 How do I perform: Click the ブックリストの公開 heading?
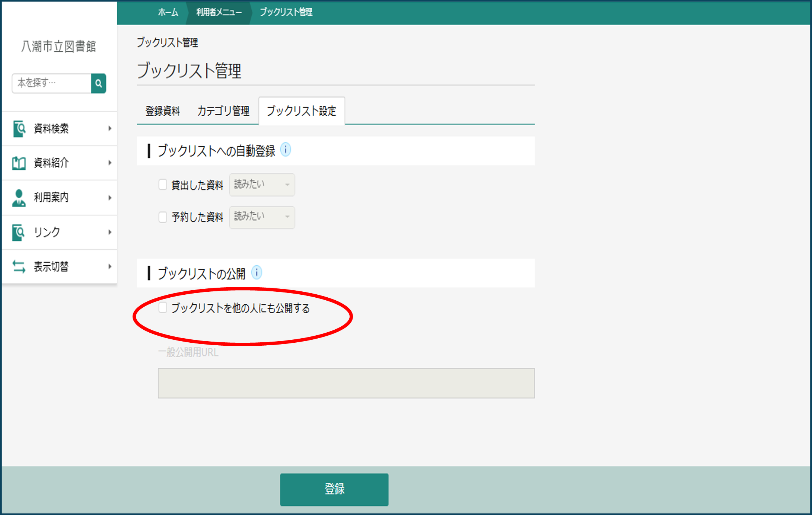(202, 274)
